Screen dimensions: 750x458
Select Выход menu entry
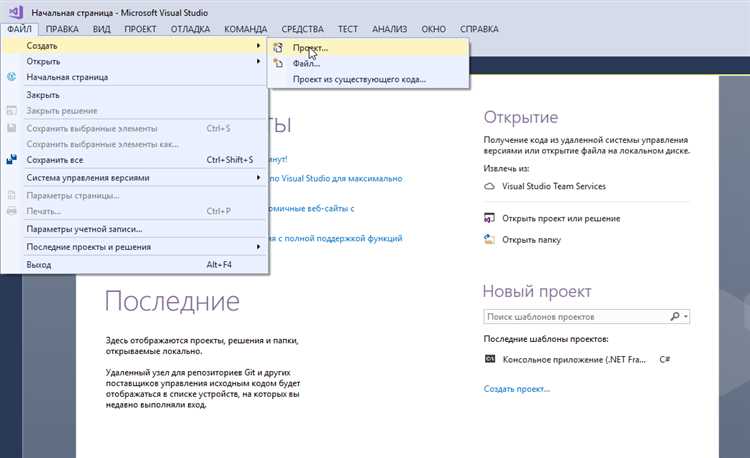[134, 264]
